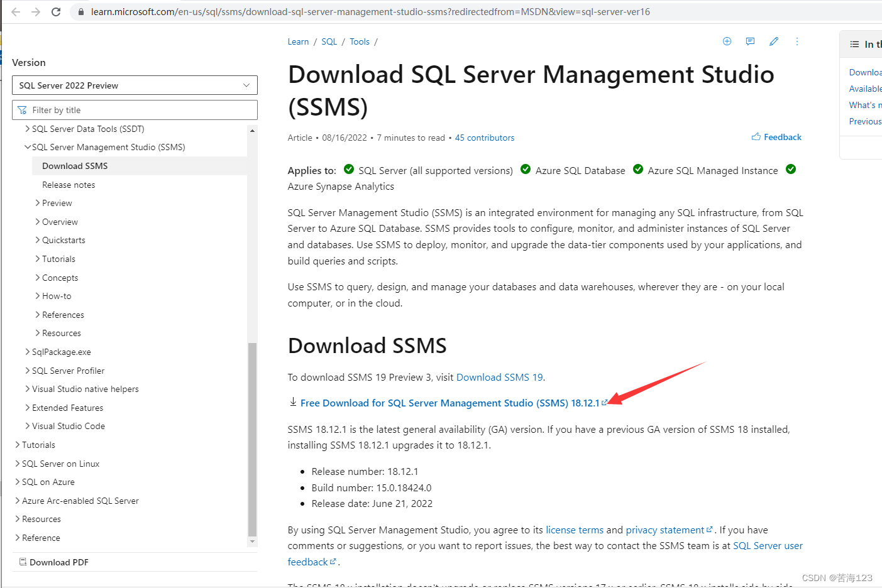Click the browser back arrow
This screenshot has width=882, height=588.
pos(16,12)
